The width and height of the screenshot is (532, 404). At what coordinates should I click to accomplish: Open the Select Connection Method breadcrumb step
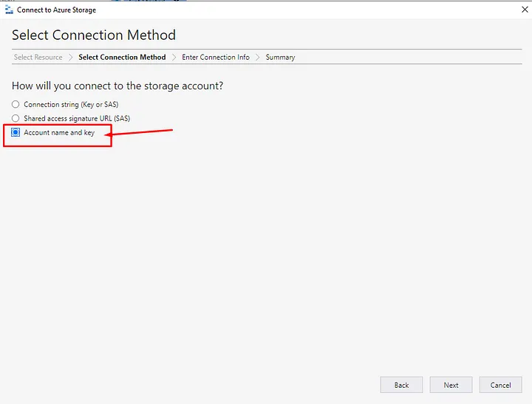coord(122,58)
